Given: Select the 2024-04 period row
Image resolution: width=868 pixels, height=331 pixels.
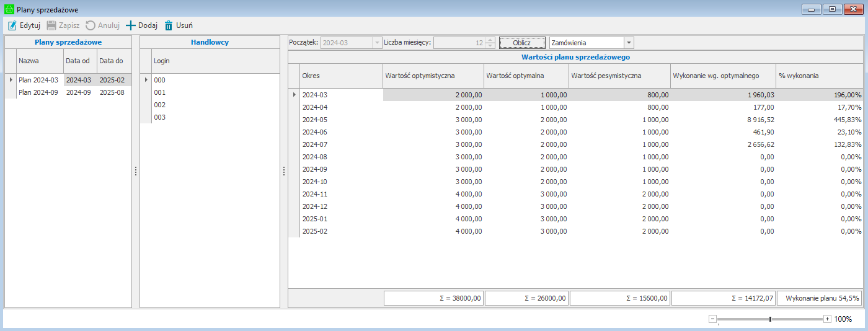Looking at the screenshot, I should (576, 107).
